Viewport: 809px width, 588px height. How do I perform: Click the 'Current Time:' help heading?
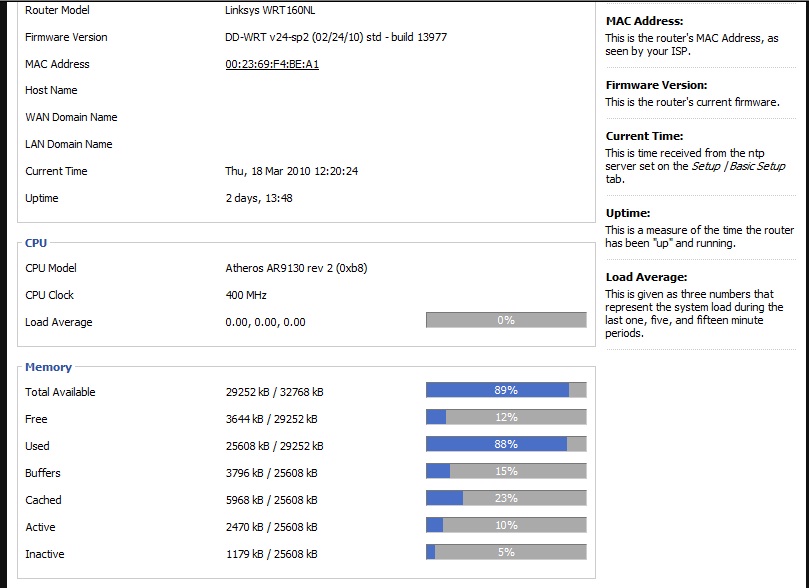coord(644,136)
